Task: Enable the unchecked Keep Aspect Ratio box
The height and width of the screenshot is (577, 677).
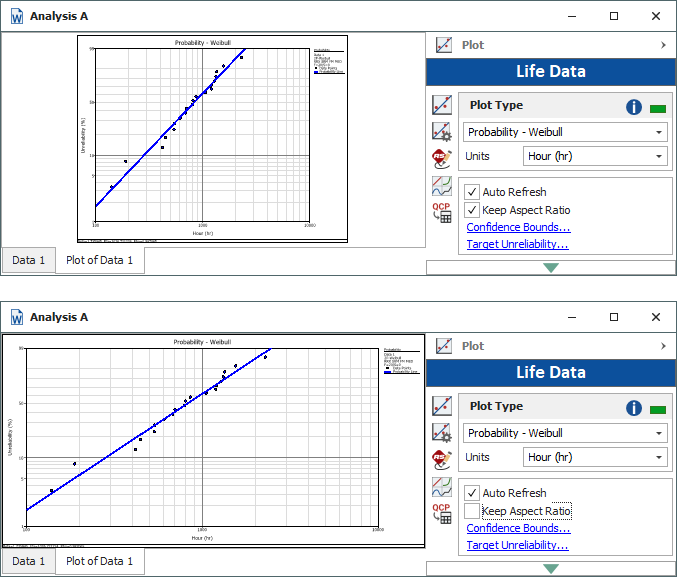Action: coord(473,511)
